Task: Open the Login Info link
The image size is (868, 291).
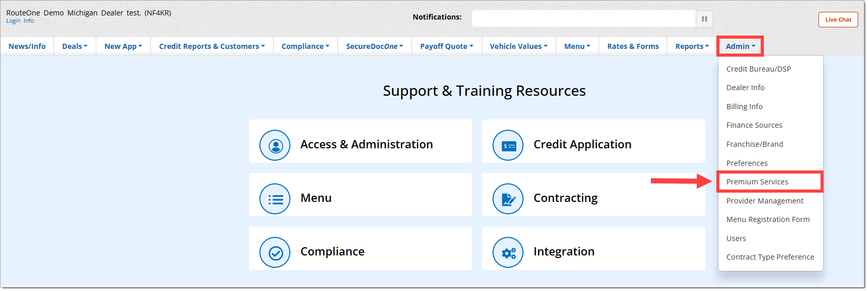Action: point(20,21)
